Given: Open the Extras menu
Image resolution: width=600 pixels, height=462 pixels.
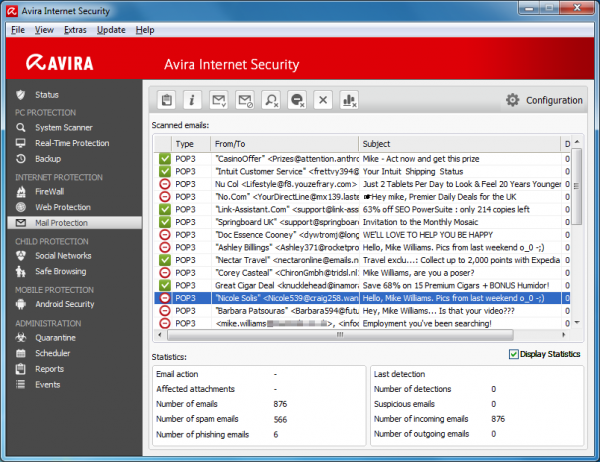Looking at the screenshot, I should (75, 30).
